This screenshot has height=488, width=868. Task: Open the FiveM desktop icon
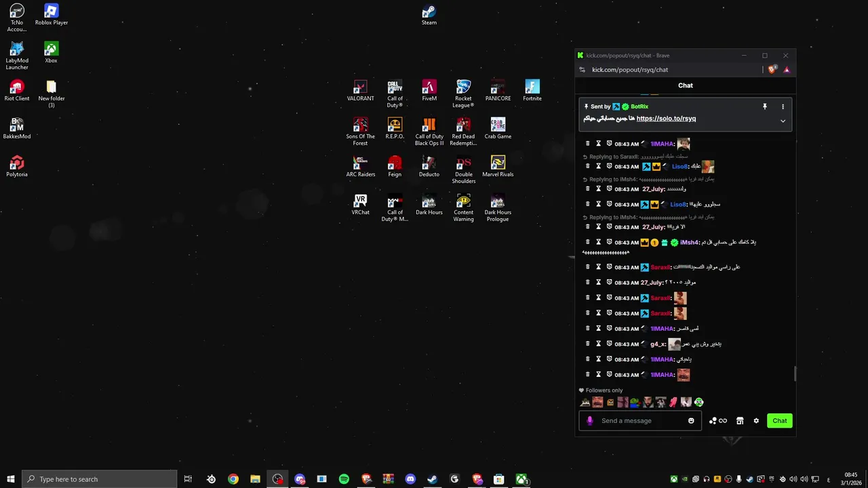tap(429, 91)
